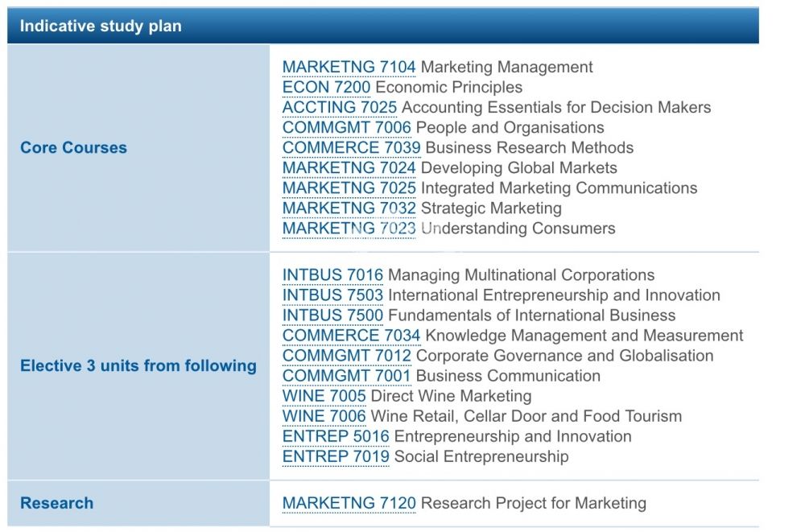
Task: Open COMMGMT 7001 Business Communication link
Action: [x=346, y=376]
